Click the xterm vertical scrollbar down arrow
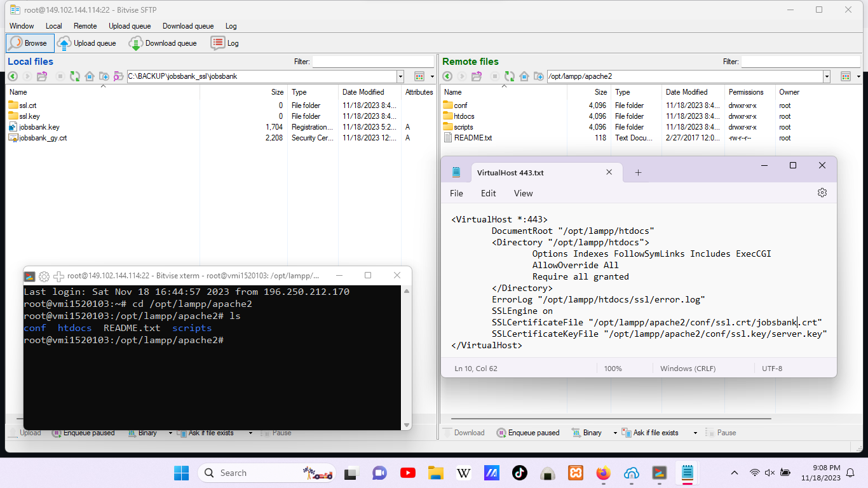 point(405,424)
